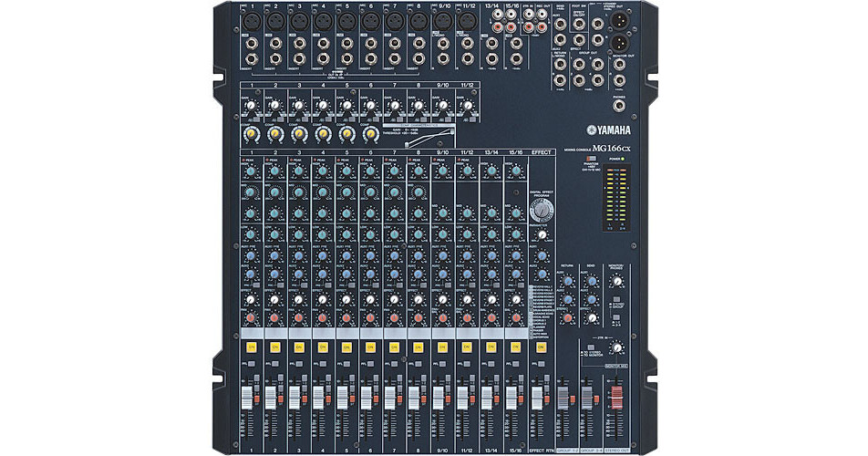Screen dimensions: 868x456
Task: Adjust the RETURN STEREO red knob
Action: coord(567,318)
